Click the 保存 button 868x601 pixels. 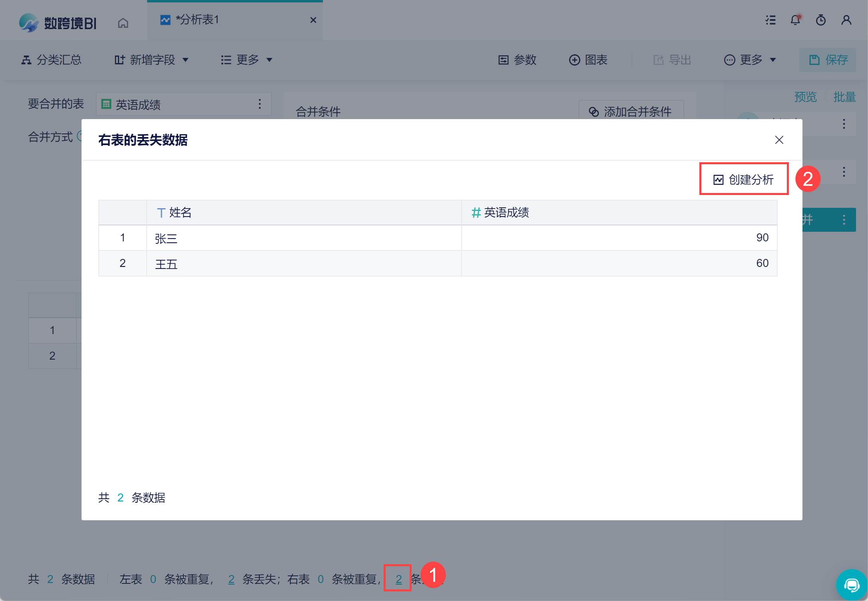pyautogui.click(x=828, y=60)
